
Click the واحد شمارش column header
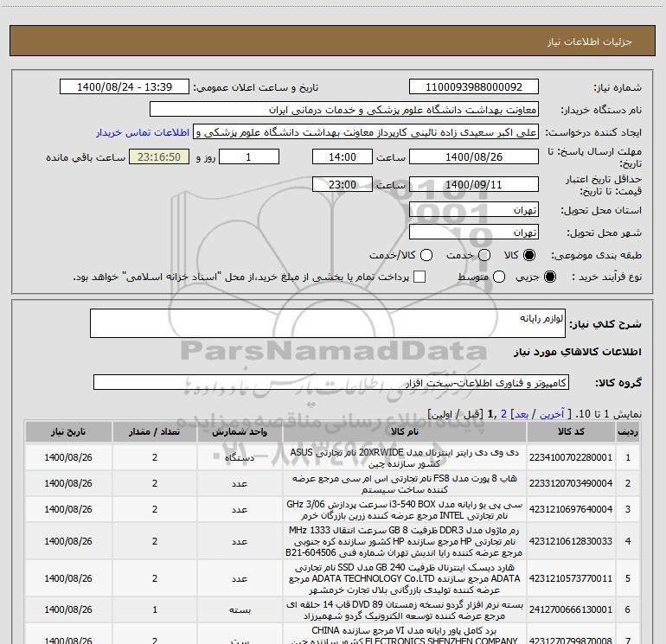[x=240, y=431]
